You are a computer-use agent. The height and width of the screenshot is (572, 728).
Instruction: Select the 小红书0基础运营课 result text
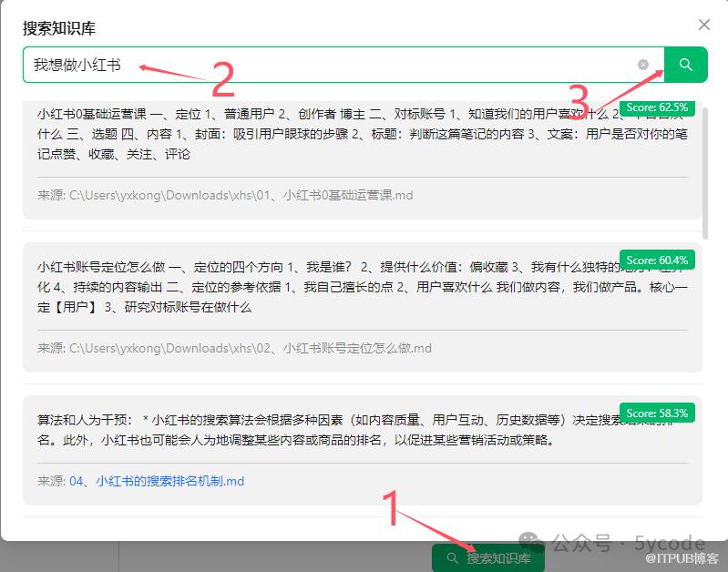click(x=362, y=134)
